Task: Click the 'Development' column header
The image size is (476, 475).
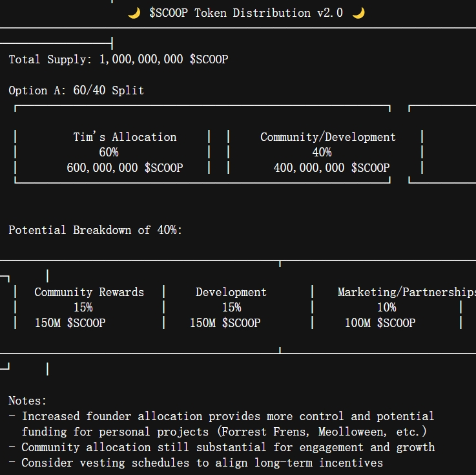Action: [x=231, y=292]
